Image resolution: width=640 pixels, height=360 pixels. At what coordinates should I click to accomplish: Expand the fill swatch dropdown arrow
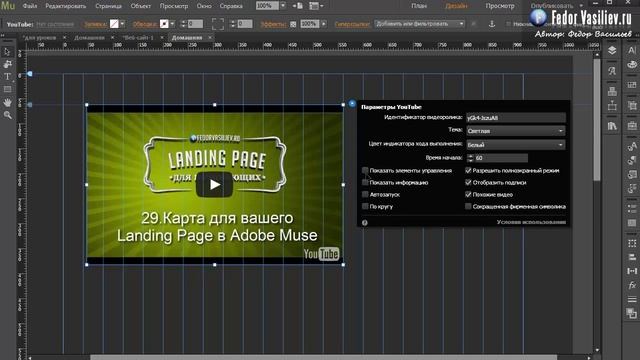point(122,24)
